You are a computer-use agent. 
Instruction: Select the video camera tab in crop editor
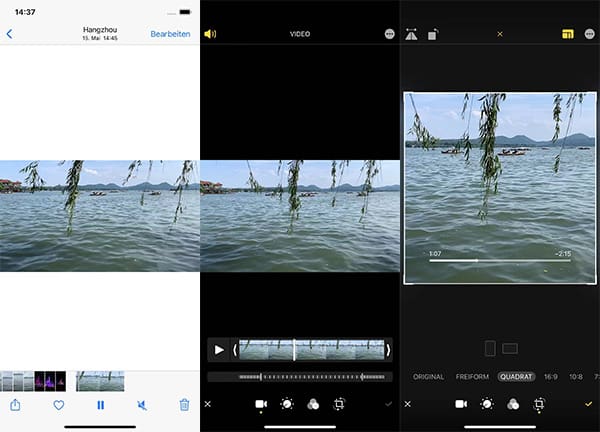[x=461, y=404]
